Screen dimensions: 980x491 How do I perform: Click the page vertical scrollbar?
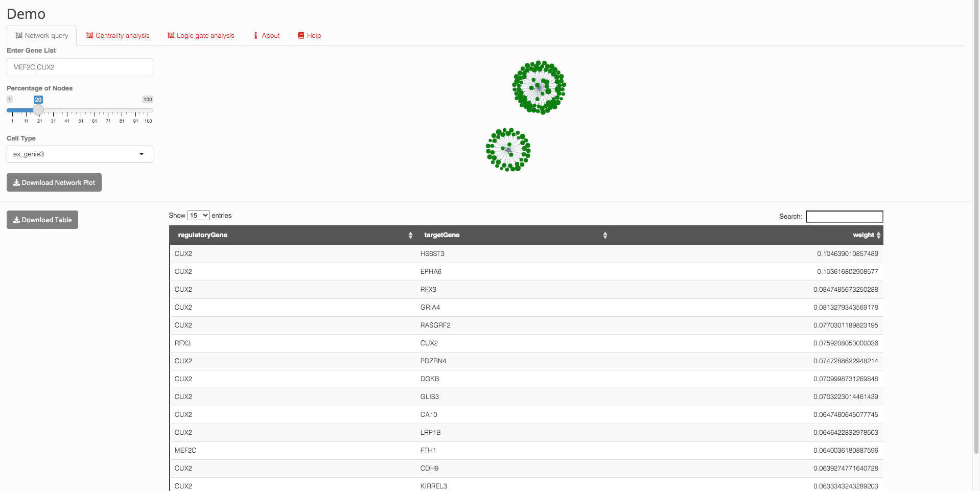976,227
